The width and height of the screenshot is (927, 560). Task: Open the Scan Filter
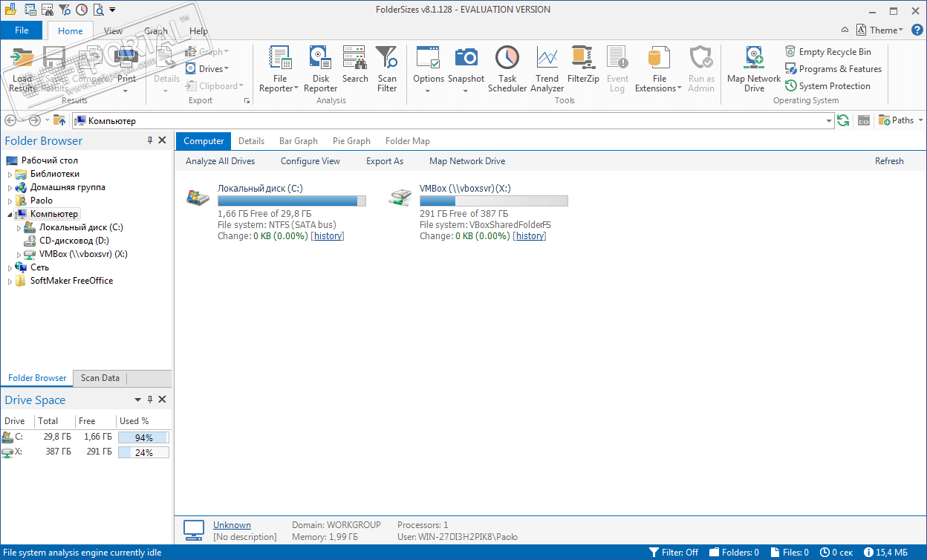(x=387, y=68)
